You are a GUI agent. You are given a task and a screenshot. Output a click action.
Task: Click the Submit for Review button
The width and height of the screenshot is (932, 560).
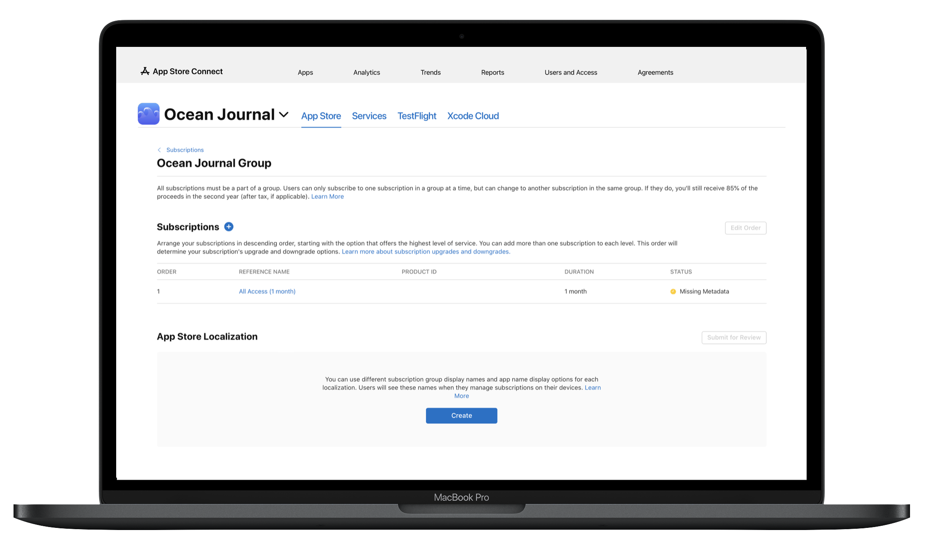coord(733,337)
